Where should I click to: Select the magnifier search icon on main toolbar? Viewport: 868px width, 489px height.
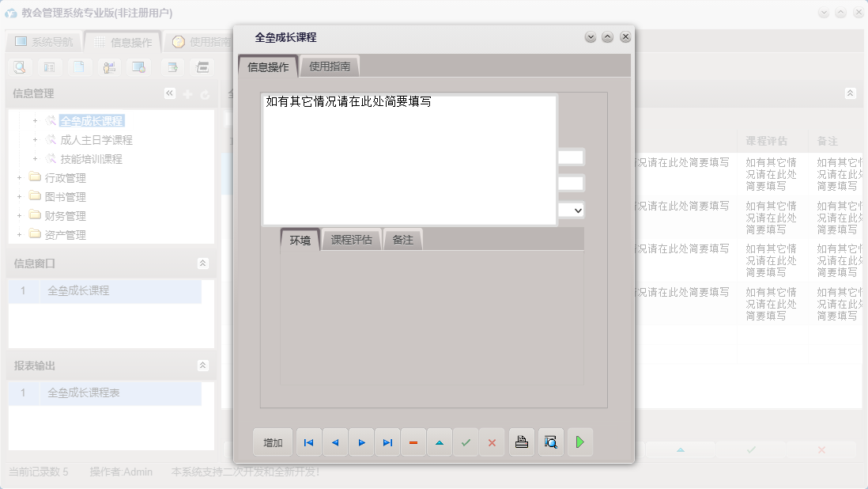point(19,67)
